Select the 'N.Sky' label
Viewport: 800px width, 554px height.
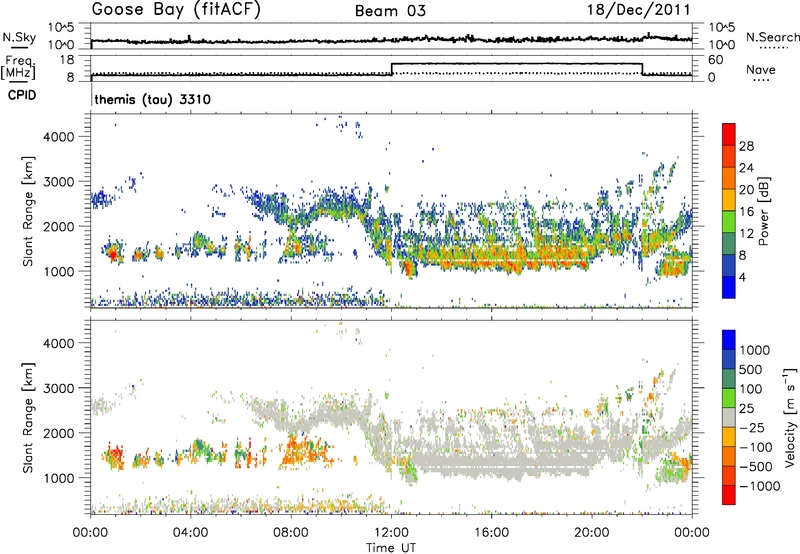click(19, 37)
